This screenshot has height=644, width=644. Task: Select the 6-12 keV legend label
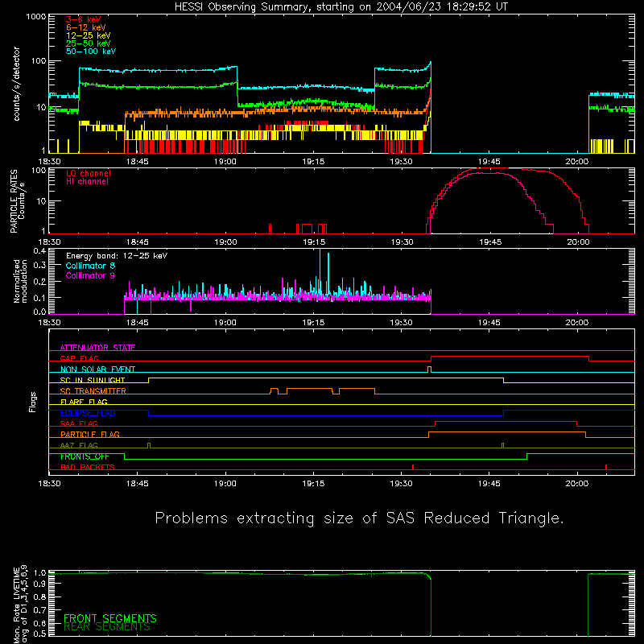click(x=86, y=27)
